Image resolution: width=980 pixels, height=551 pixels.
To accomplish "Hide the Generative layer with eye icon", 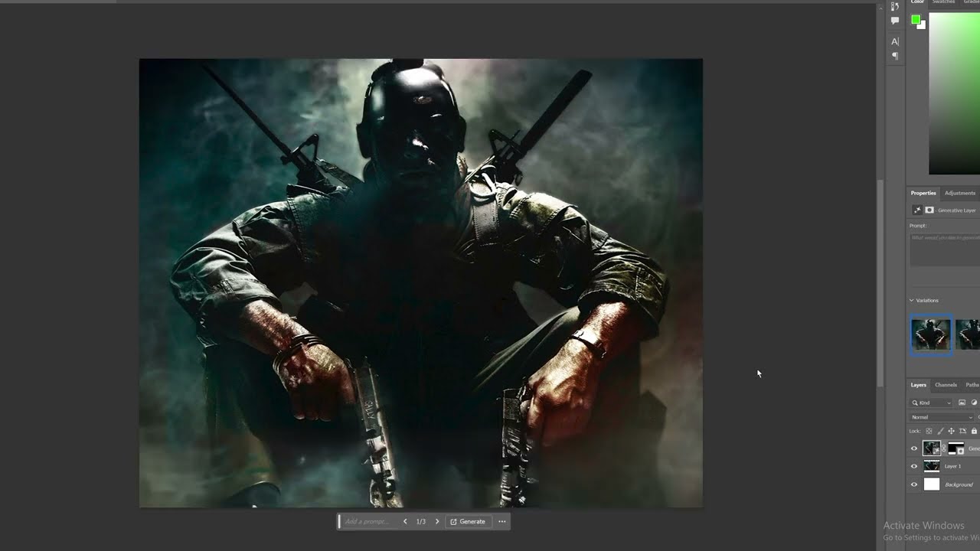I will coord(914,448).
